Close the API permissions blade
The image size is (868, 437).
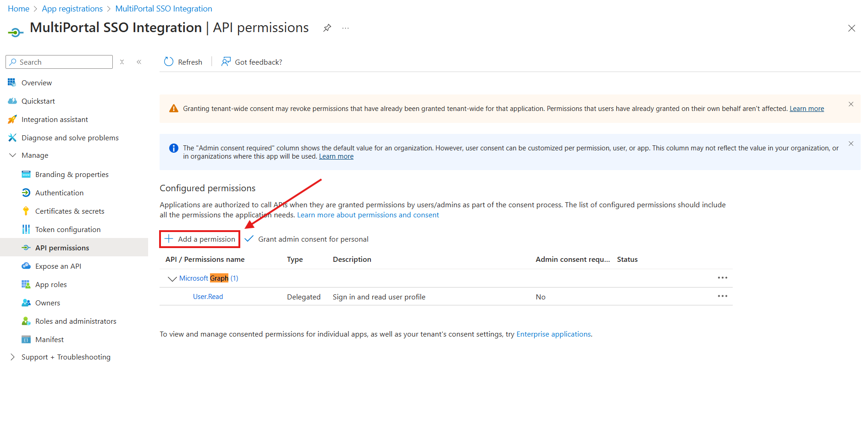point(851,28)
